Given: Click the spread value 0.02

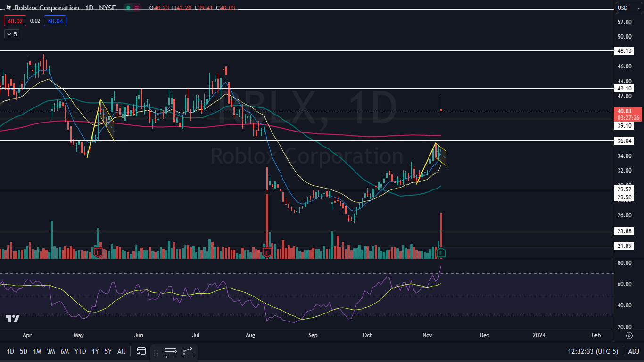Looking at the screenshot, I should pyautogui.click(x=35, y=21).
